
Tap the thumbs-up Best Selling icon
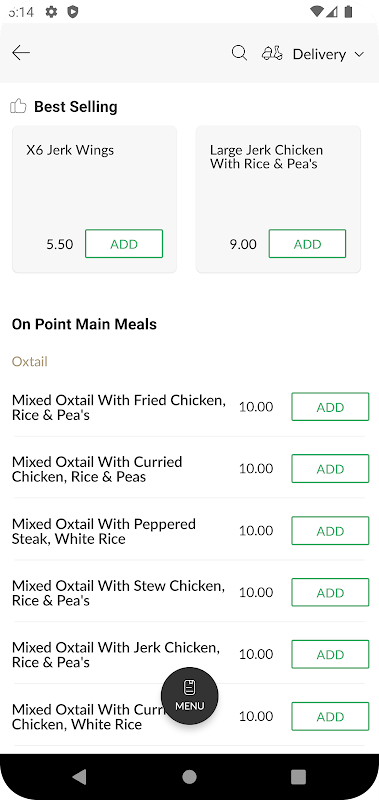pyautogui.click(x=18, y=106)
